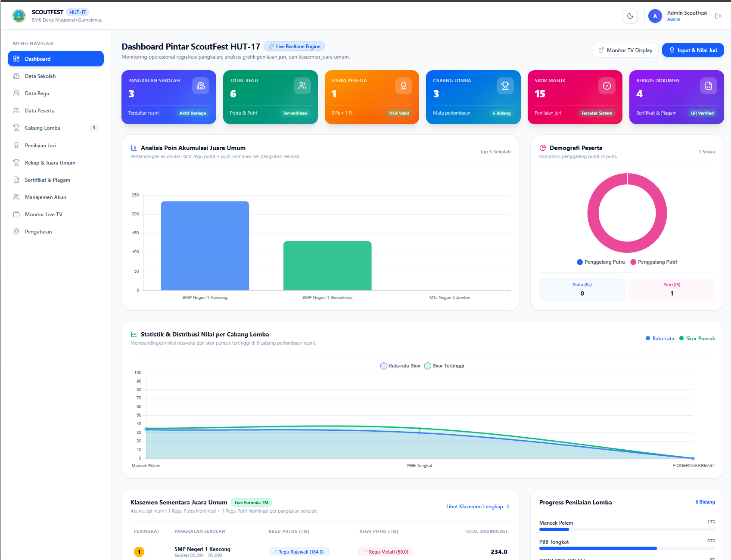
Task: Click the blue SMP Negeri 1 Kencong bar
Action: click(x=205, y=246)
